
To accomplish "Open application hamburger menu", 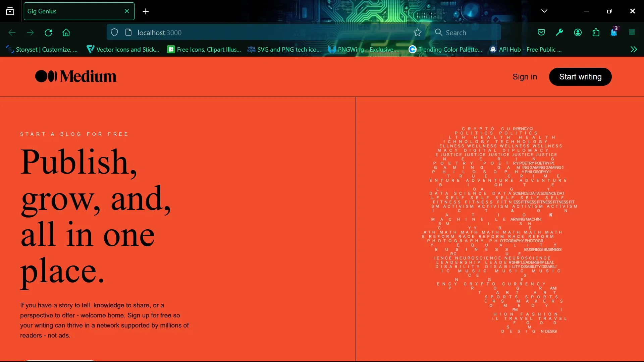I will [x=632, y=33].
